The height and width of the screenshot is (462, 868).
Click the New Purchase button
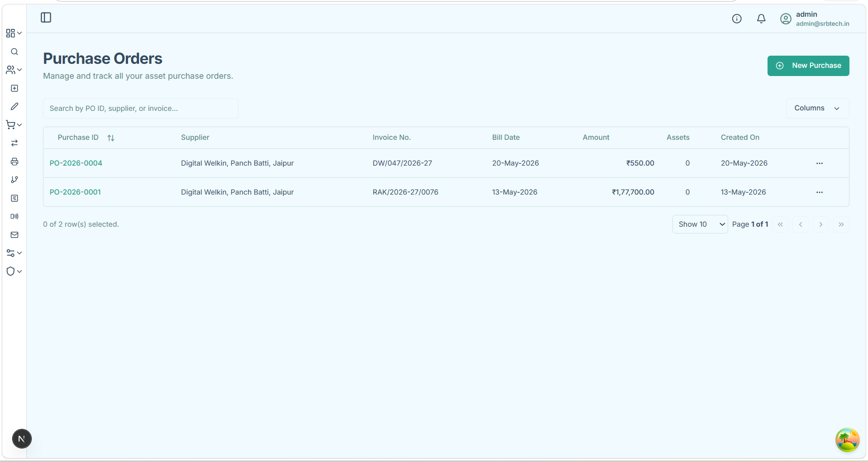(x=808, y=66)
